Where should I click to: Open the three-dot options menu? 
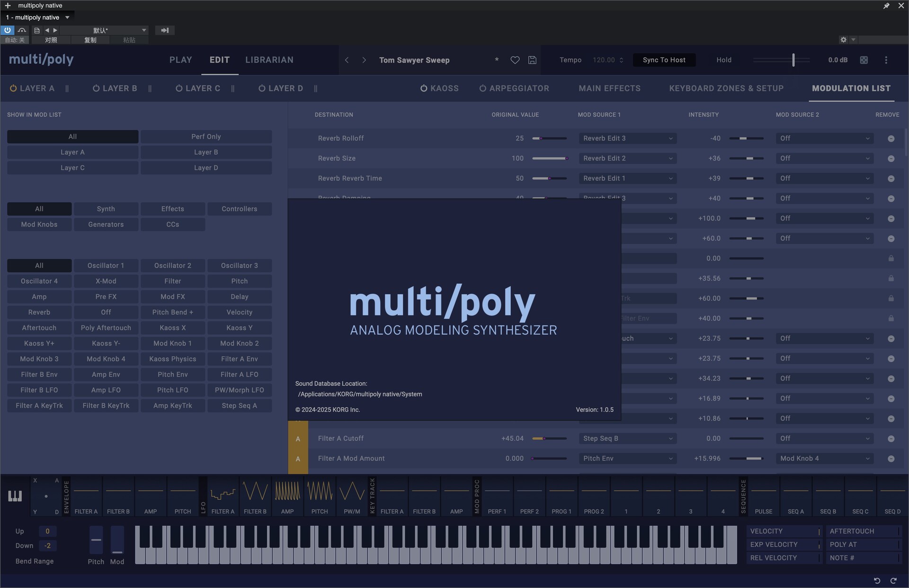pyautogui.click(x=886, y=60)
